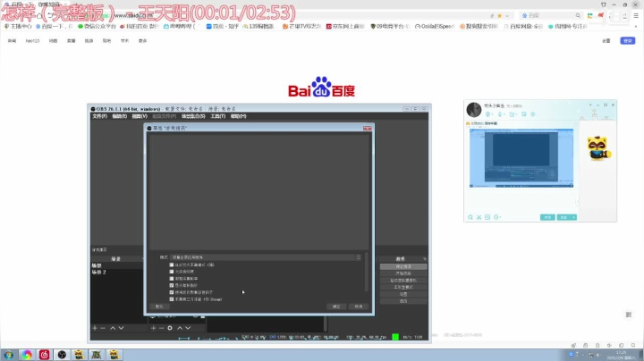Screen dimensions: 644x361
Task: Click the user avatar in the chat window
Action: 474,110
